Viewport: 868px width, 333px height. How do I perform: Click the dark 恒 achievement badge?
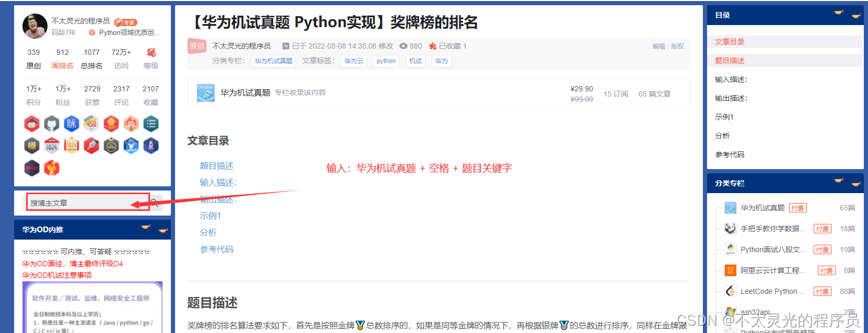[x=32, y=146]
